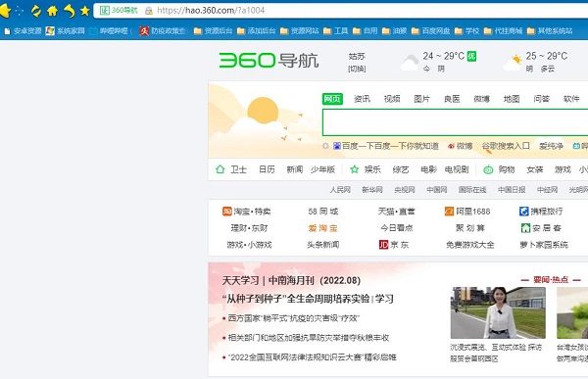Expand the 资源网站 bookmark folder
The image size is (588, 379).
coord(300,31)
